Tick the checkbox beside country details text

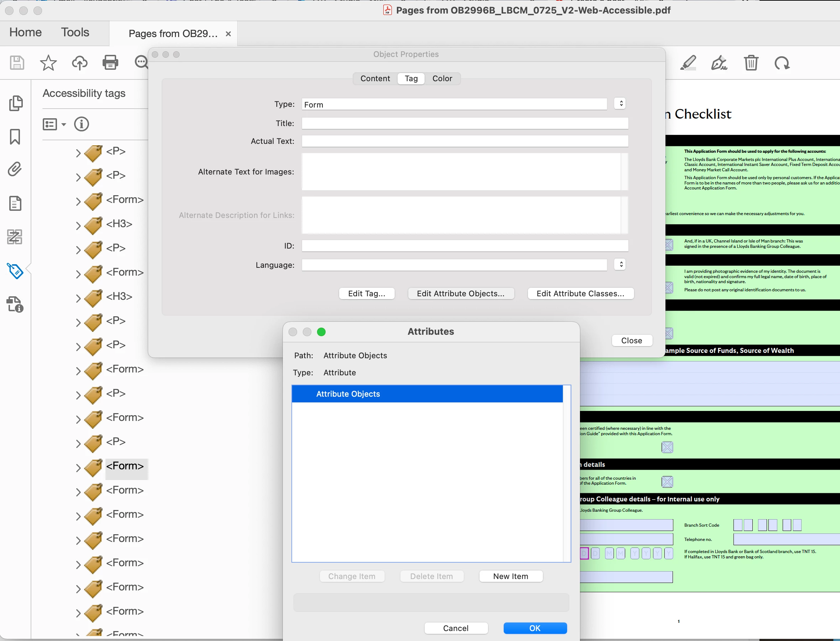tap(667, 481)
